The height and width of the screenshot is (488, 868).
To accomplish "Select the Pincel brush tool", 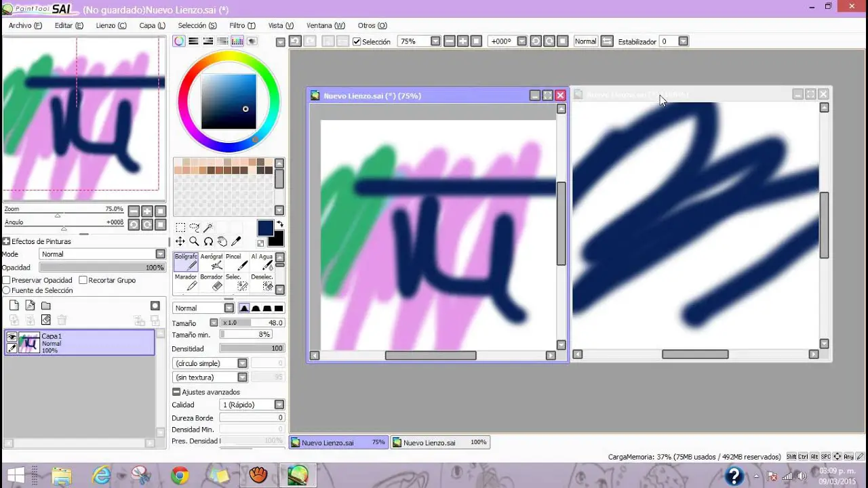I will click(x=236, y=262).
